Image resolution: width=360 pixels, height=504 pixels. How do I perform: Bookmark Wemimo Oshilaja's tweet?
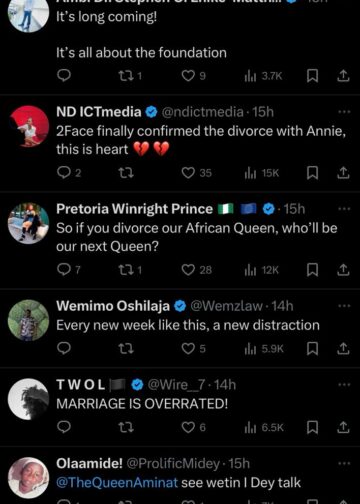click(312, 349)
